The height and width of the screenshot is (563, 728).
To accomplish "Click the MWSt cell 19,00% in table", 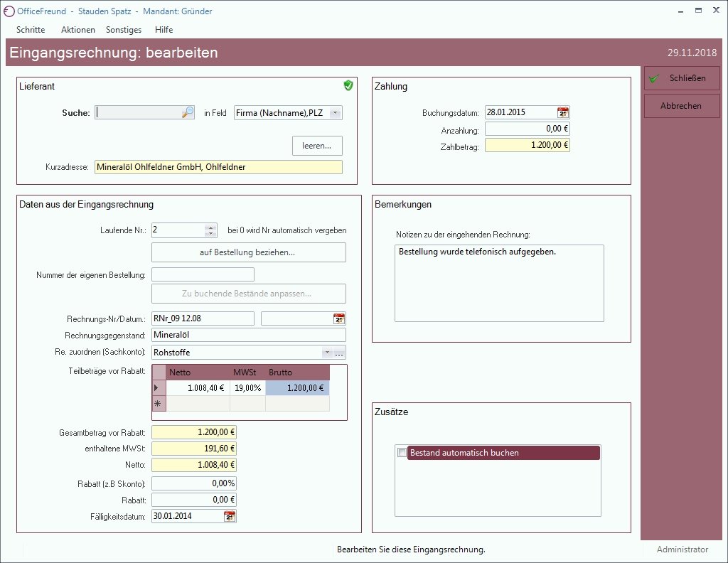I will coord(247,388).
